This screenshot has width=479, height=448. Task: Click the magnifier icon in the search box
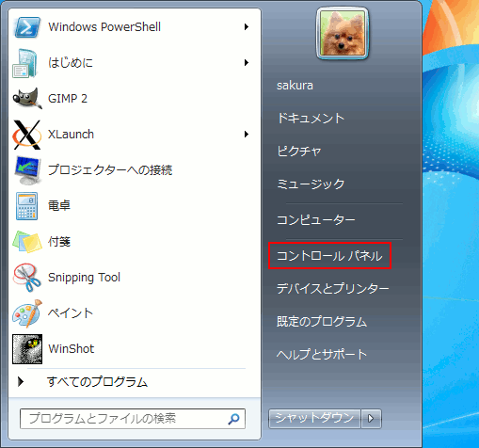pyautogui.click(x=233, y=419)
